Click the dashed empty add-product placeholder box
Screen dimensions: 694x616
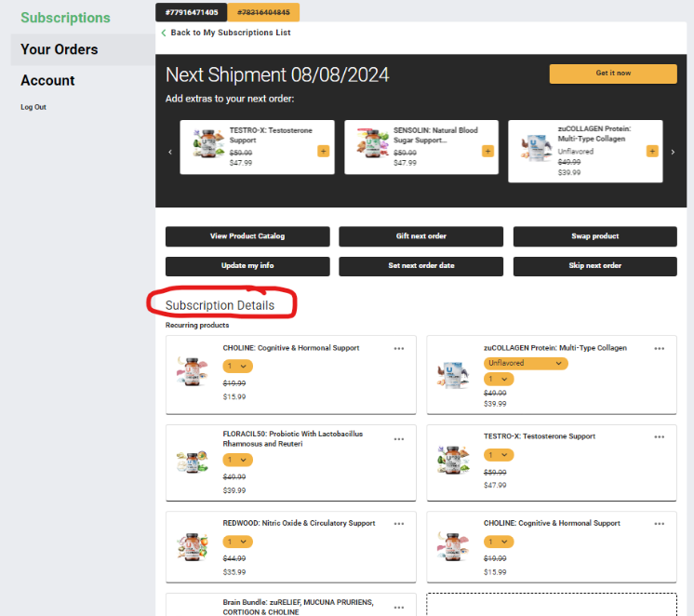pyautogui.click(x=552, y=605)
